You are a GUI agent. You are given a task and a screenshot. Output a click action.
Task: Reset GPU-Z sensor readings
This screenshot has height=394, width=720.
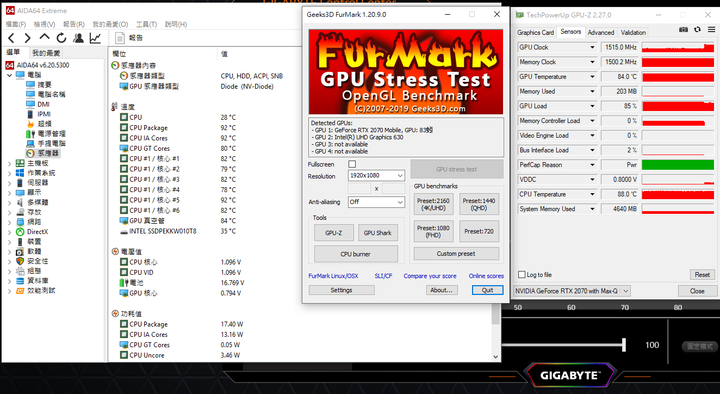point(702,275)
